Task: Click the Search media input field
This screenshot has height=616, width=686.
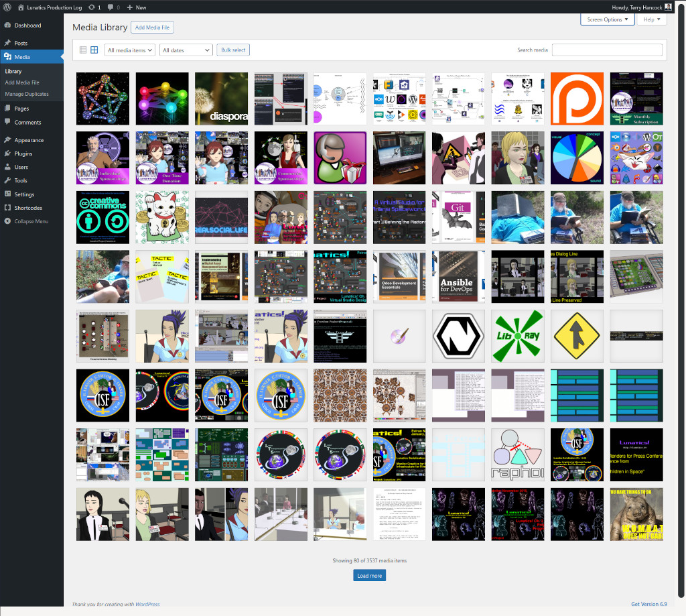Action: (x=606, y=50)
